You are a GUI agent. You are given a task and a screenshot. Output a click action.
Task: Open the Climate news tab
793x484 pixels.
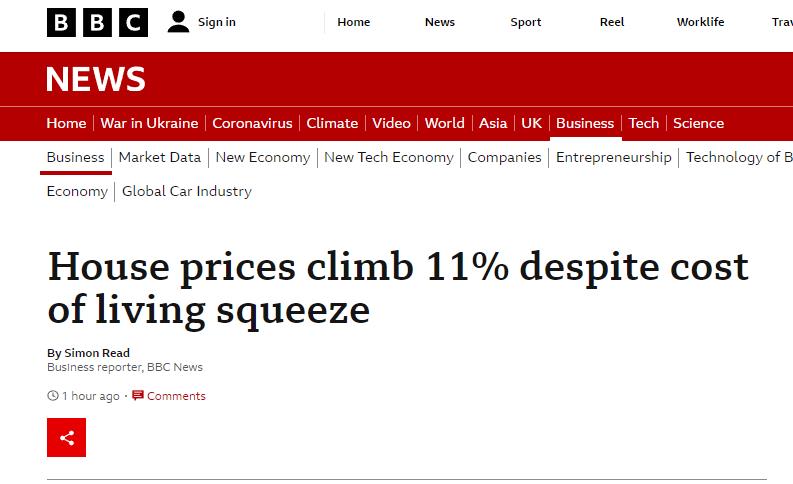tap(332, 123)
